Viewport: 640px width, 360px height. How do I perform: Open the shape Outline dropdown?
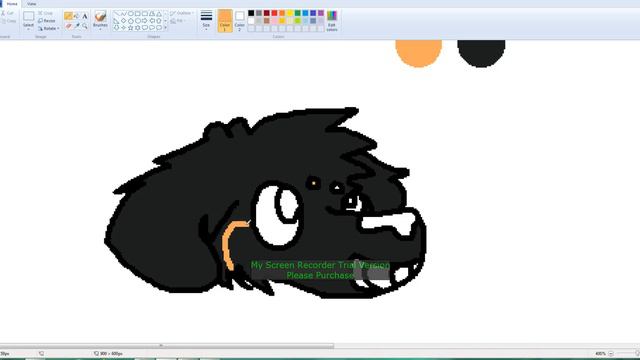[x=182, y=13]
